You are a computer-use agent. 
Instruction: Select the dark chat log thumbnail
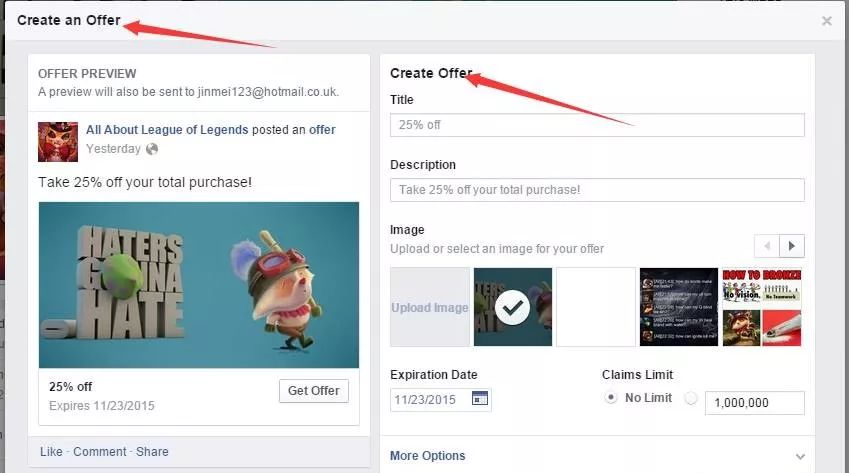(x=679, y=307)
